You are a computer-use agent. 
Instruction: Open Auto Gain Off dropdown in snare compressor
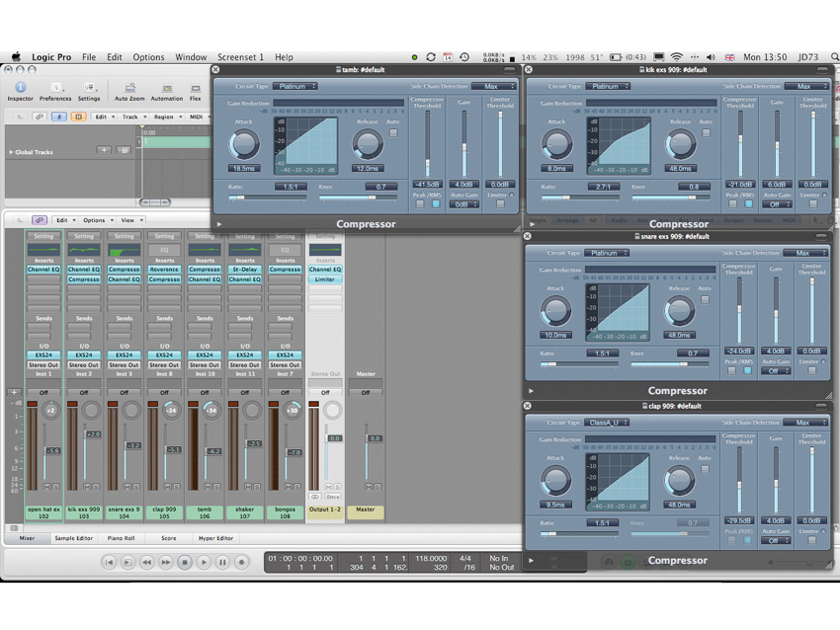click(776, 371)
